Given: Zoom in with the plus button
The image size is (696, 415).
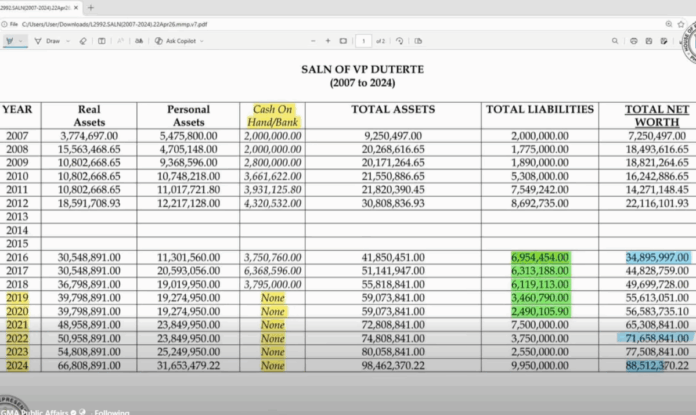Looking at the screenshot, I should (328, 41).
